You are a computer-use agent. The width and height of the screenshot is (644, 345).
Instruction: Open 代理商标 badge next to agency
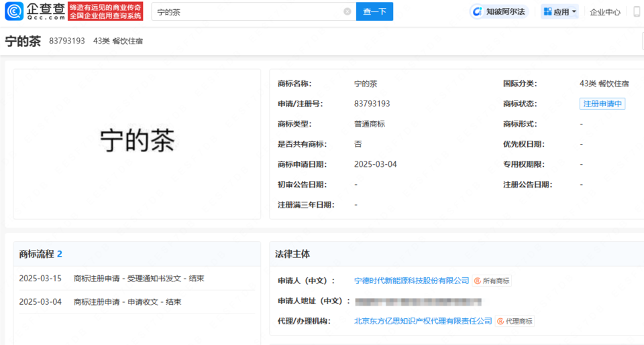pos(515,321)
